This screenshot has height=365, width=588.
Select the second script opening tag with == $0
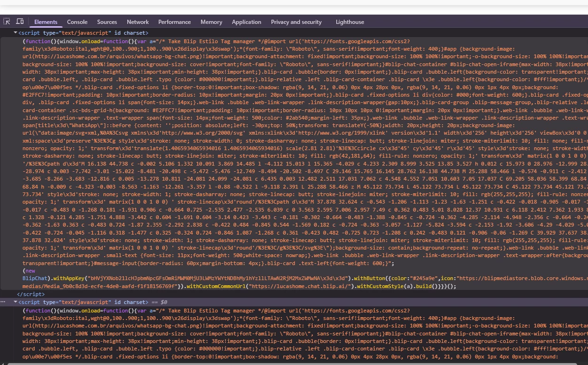(x=93, y=302)
